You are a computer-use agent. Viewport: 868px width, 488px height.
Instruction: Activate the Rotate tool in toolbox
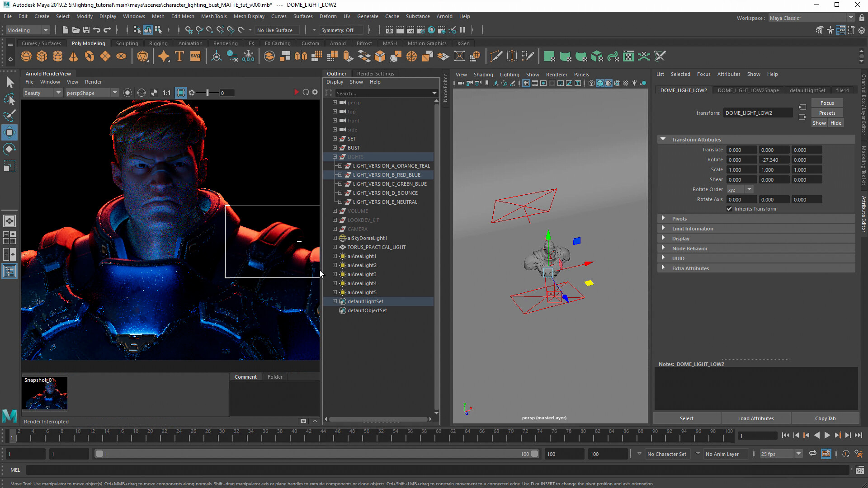[x=9, y=149]
